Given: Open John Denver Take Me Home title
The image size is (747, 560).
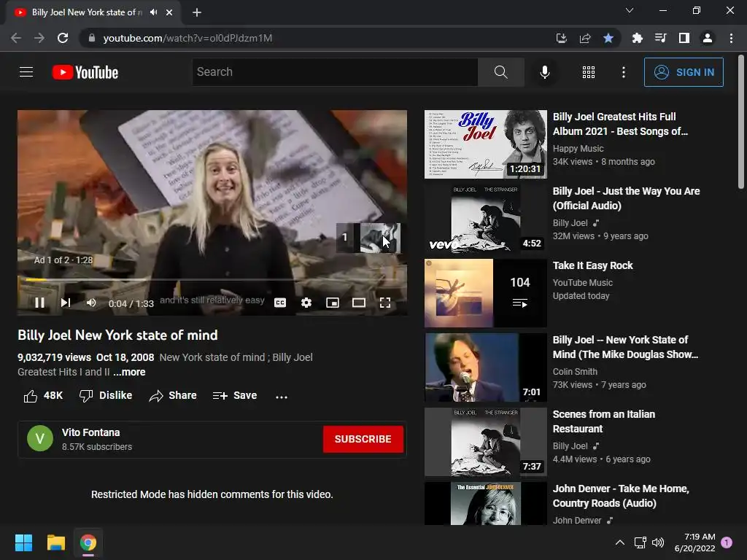Looking at the screenshot, I should tap(621, 496).
